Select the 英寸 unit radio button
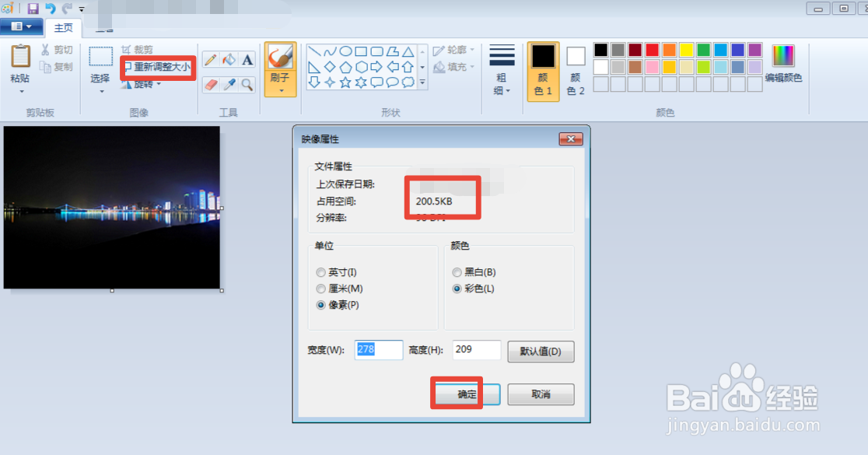The image size is (868, 455). pos(320,272)
